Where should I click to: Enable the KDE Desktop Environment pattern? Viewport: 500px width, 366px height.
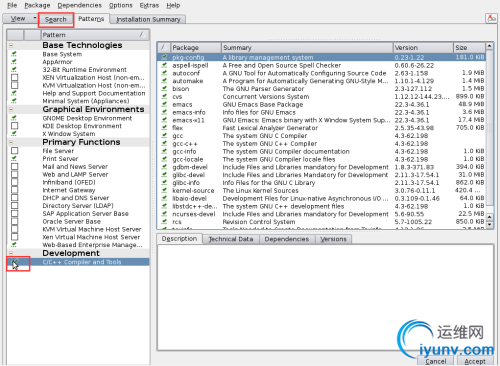[14, 126]
